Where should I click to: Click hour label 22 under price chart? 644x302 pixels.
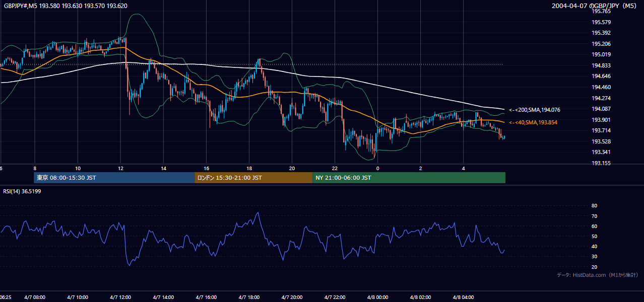pos(335,168)
